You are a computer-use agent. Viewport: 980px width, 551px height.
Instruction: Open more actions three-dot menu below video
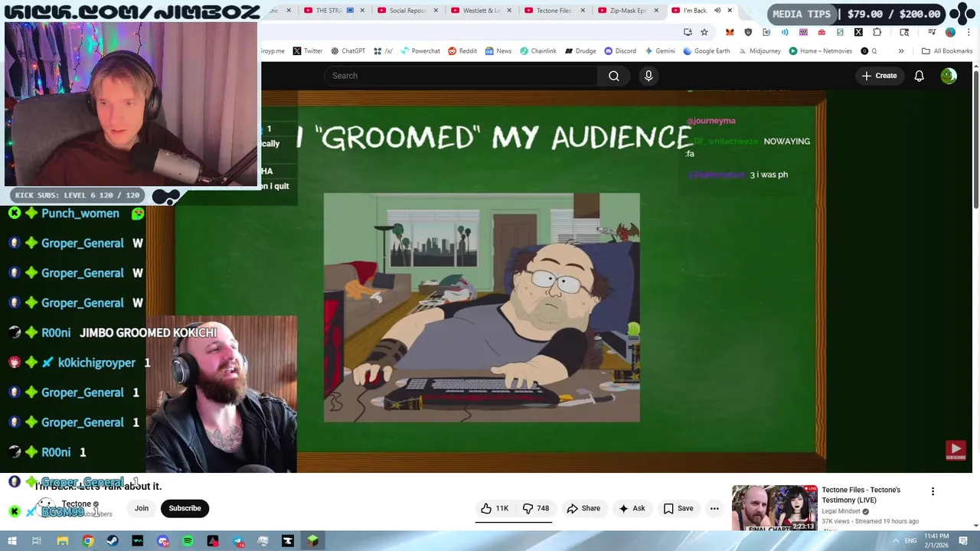(x=714, y=508)
